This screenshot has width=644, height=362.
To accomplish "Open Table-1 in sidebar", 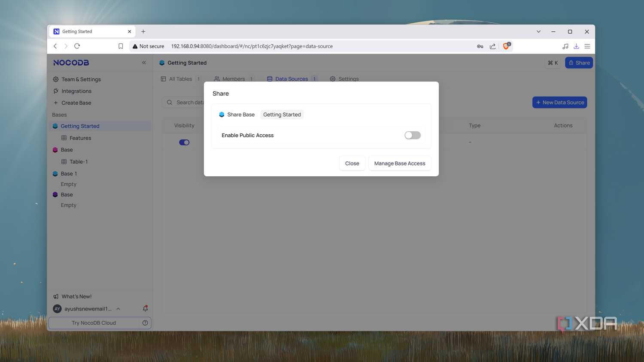I will 79,162.
